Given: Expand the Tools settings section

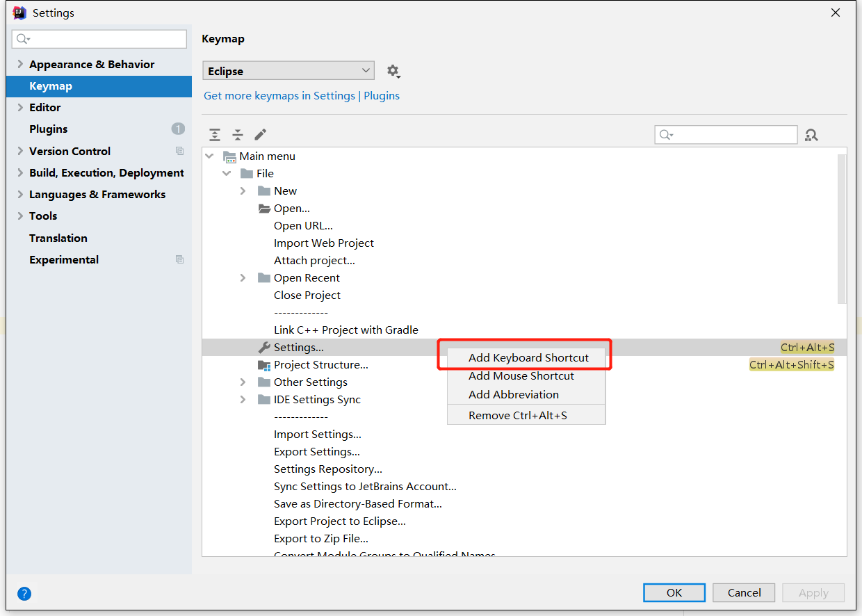Looking at the screenshot, I should pos(20,216).
